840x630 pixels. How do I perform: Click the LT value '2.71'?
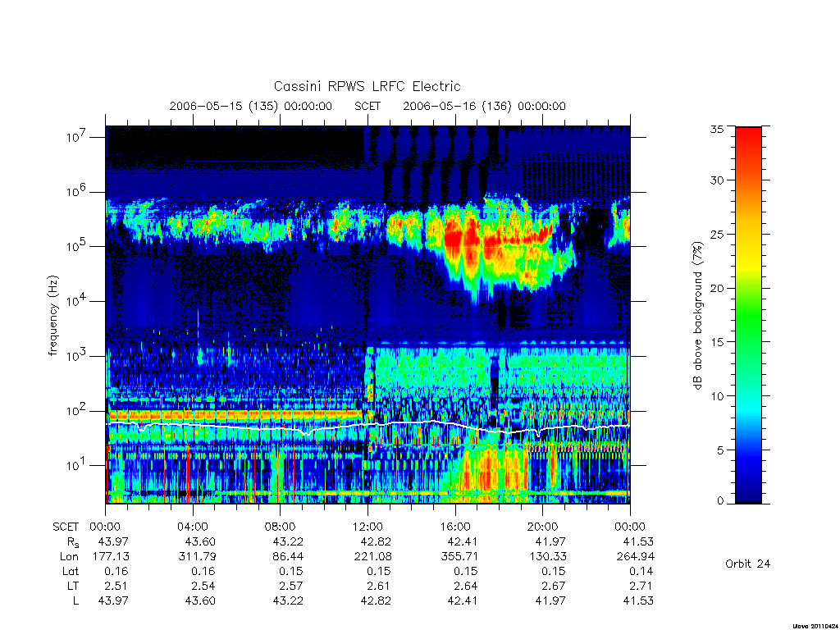(x=641, y=586)
